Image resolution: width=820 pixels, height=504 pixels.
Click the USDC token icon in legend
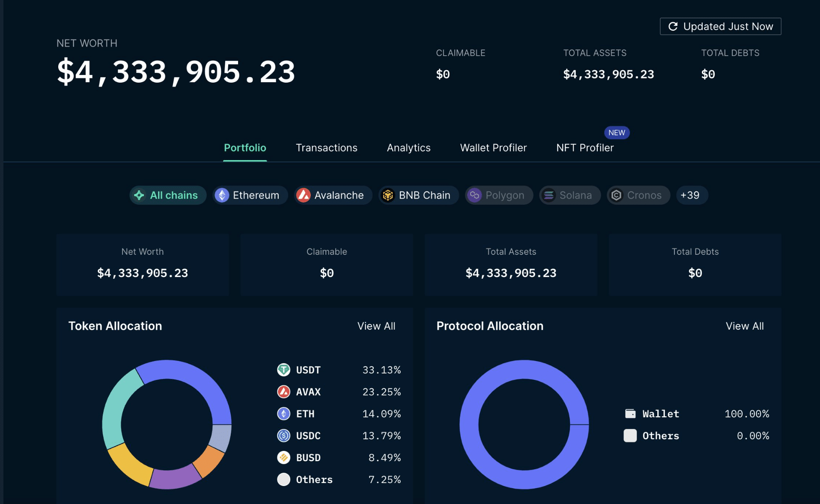point(283,435)
